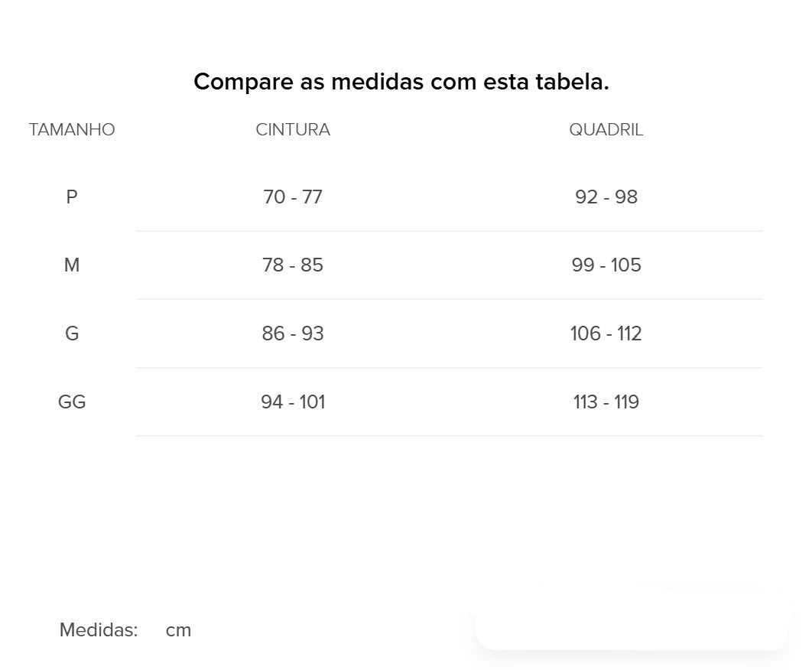Screen dimensions: 812x670
Task: Select size M row label
Action: (72, 265)
